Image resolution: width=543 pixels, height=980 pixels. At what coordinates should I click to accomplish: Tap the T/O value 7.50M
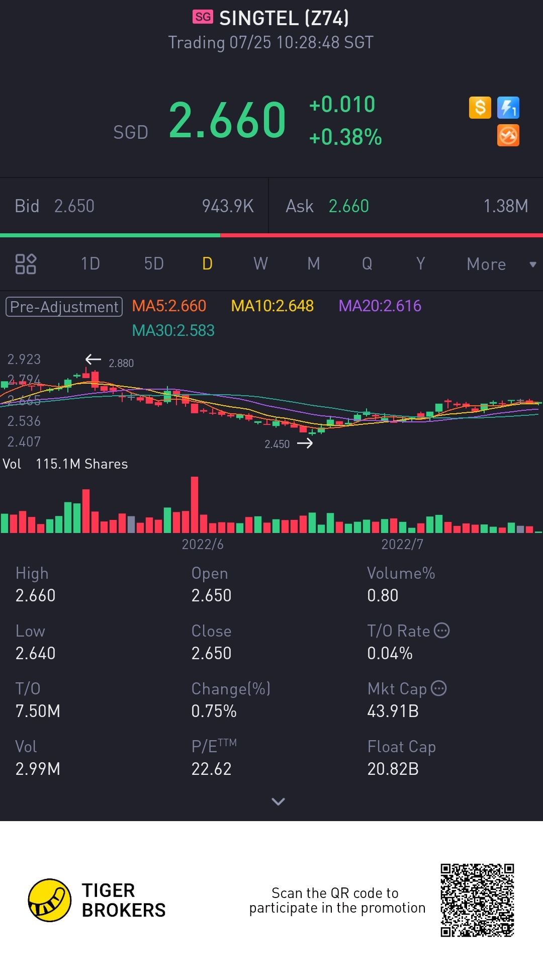click(x=38, y=711)
